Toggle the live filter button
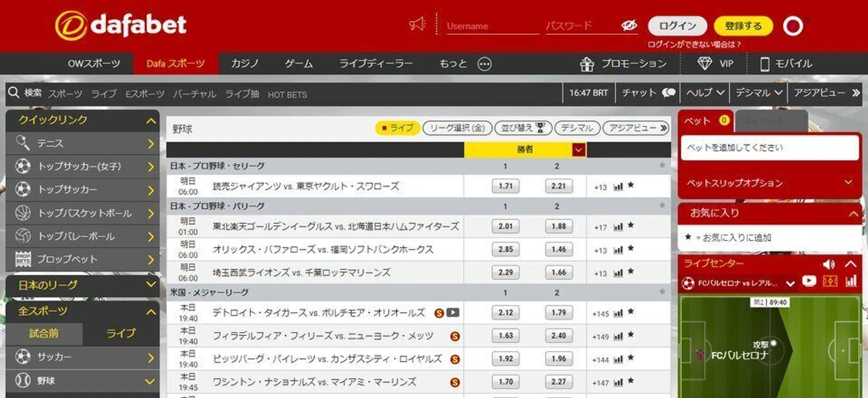868x398 pixels. coord(397,128)
